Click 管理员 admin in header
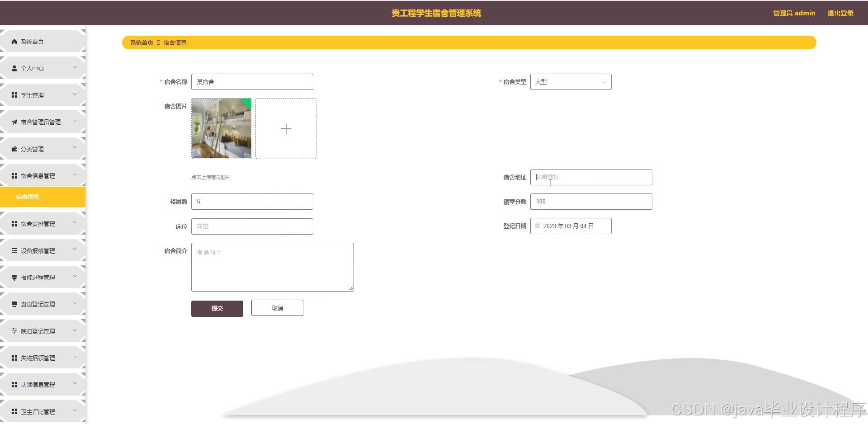Viewport: 868px width, 424px height. point(794,13)
